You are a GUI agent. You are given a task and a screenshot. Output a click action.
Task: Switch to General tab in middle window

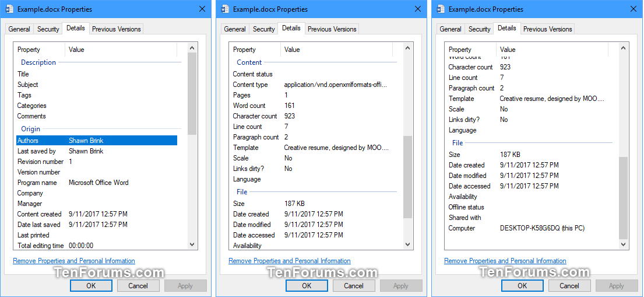click(x=235, y=29)
